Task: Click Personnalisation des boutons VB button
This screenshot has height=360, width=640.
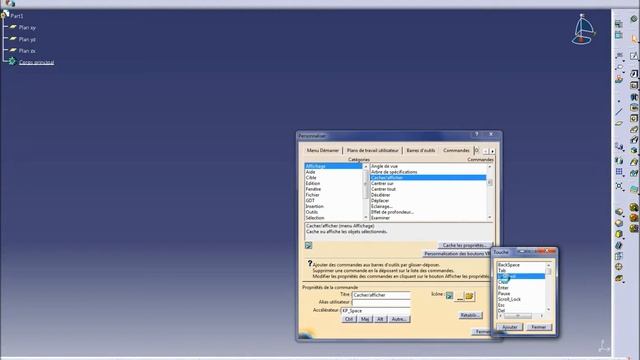Action: pos(457,254)
